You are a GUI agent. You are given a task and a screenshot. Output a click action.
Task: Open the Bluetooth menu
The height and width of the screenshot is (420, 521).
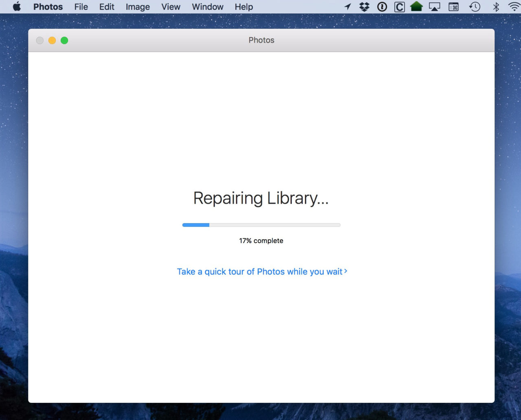click(496, 7)
